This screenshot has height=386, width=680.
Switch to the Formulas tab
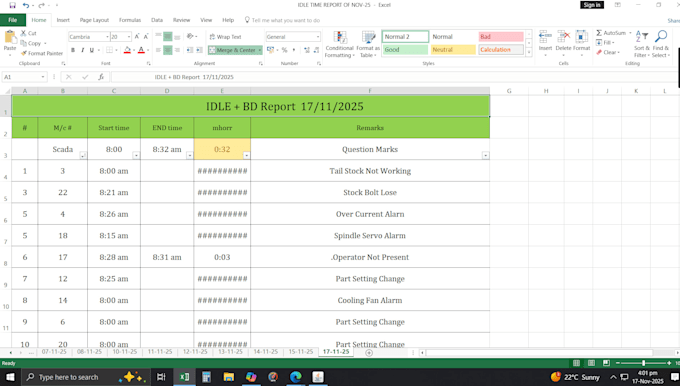coord(130,20)
